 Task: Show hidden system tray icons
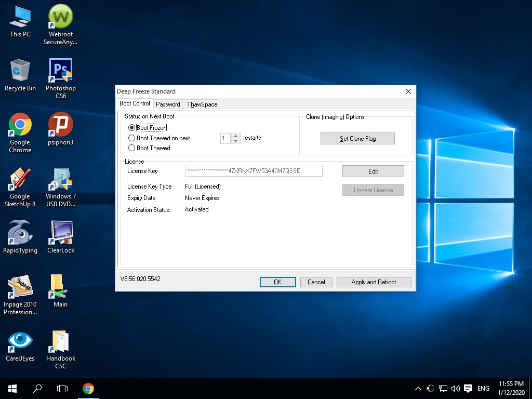[418, 389]
